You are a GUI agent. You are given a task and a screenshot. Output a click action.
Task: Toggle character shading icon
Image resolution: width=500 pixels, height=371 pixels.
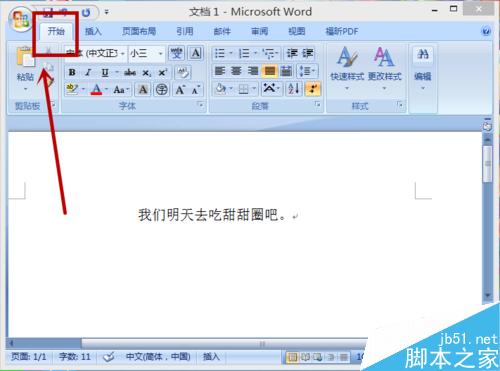(x=143, y=89)
